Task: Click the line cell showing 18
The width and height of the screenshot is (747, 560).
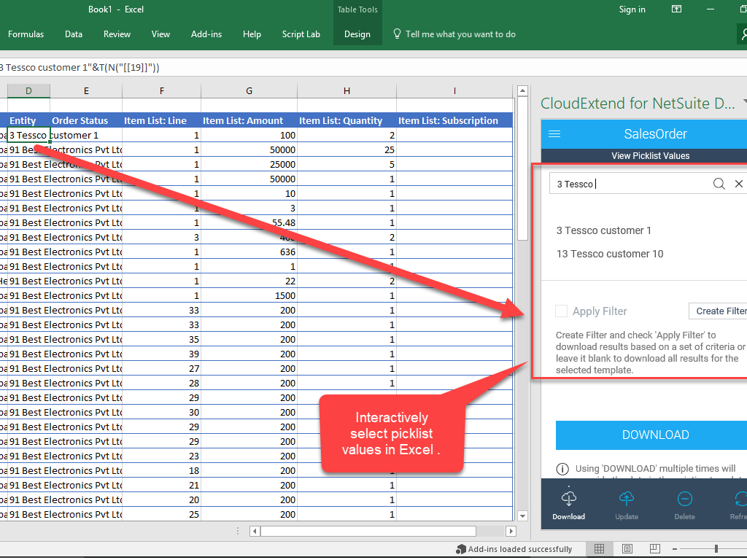Action: [x=161, y=470]
